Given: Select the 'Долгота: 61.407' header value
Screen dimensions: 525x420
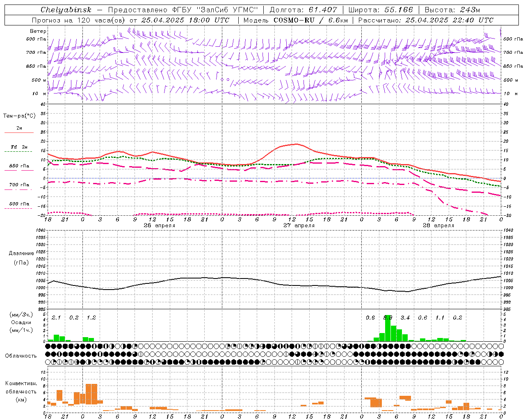Looking at the screenshot, I should coord(303,10).
